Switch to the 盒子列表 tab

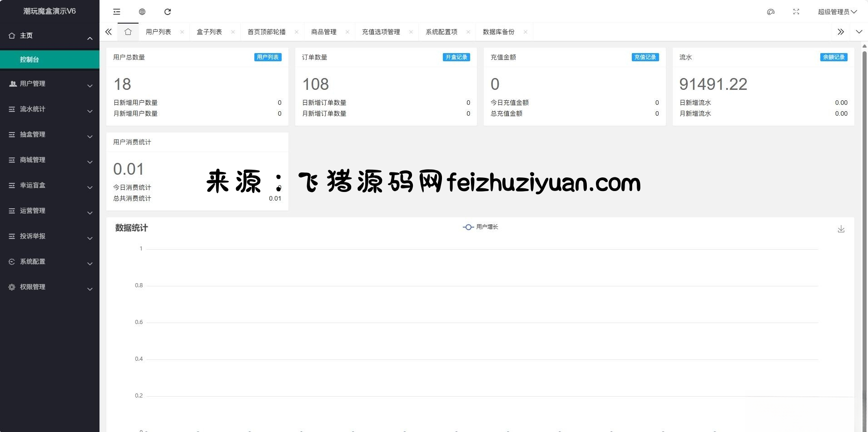209,32
